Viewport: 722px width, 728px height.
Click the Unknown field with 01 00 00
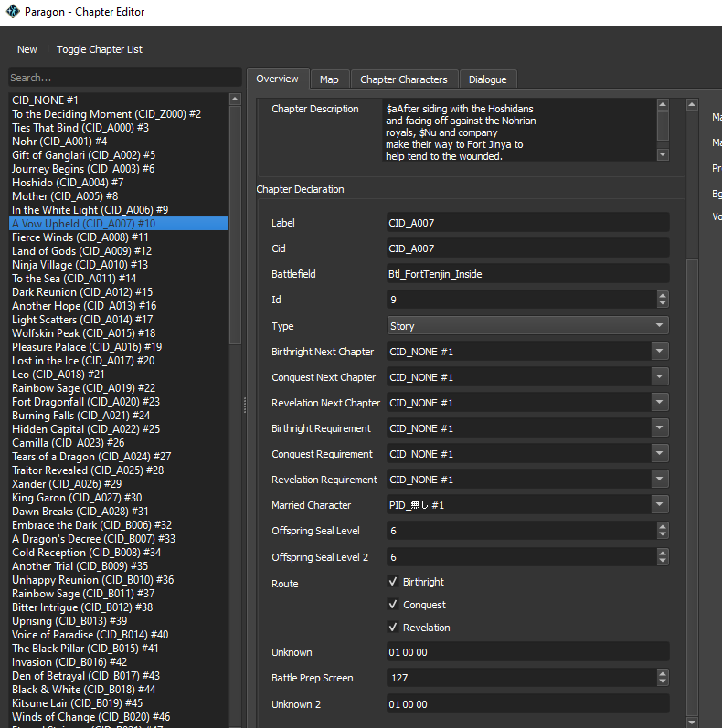click(528, 652)
